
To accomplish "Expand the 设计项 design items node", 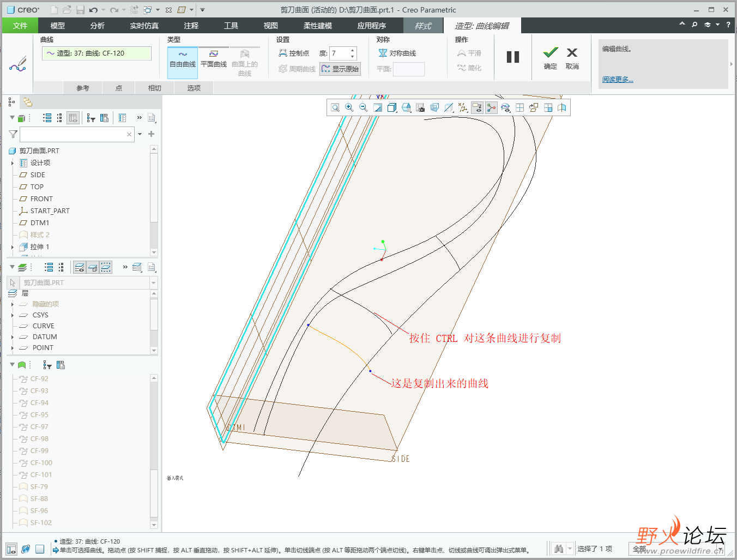I will point(13,163).
